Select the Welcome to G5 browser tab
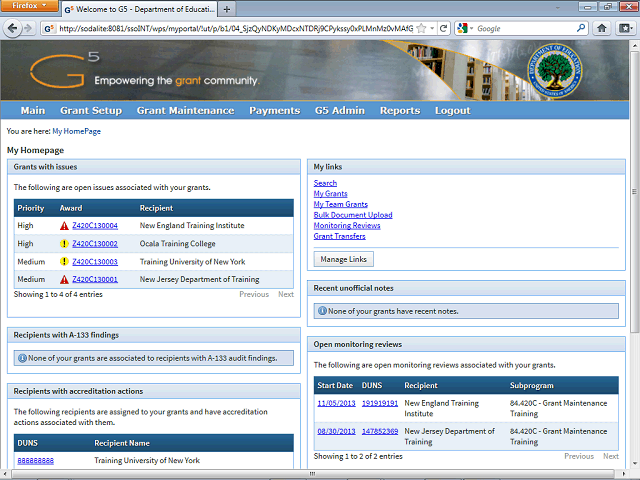 point(140,9)
